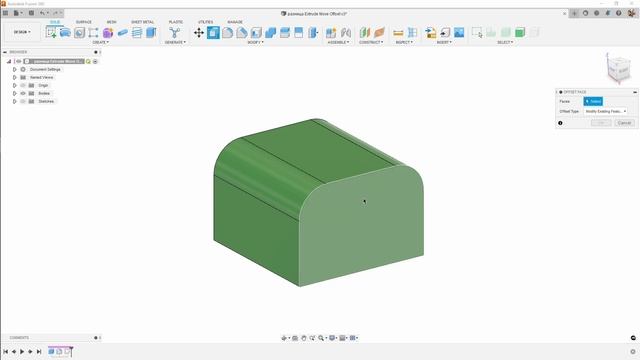This screenshot has height=360, width=640.
Task: Click the Interference inspect icon
Action: (413, 33)
